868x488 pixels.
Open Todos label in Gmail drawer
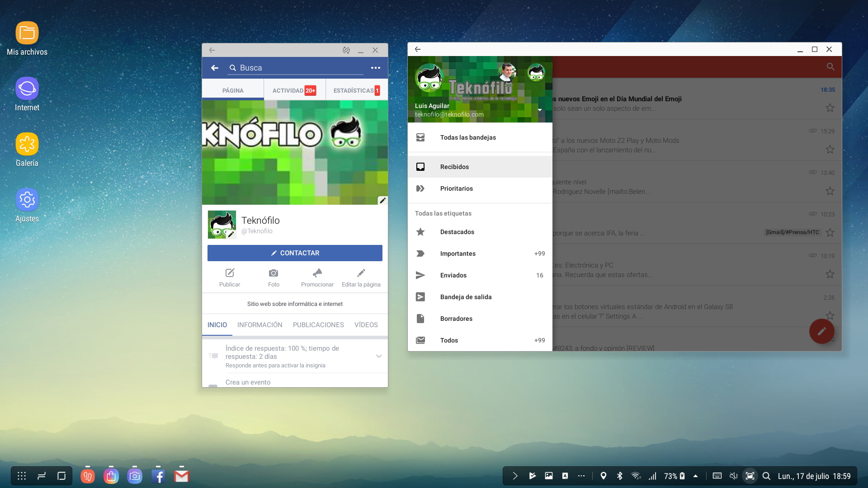point(480,340)
